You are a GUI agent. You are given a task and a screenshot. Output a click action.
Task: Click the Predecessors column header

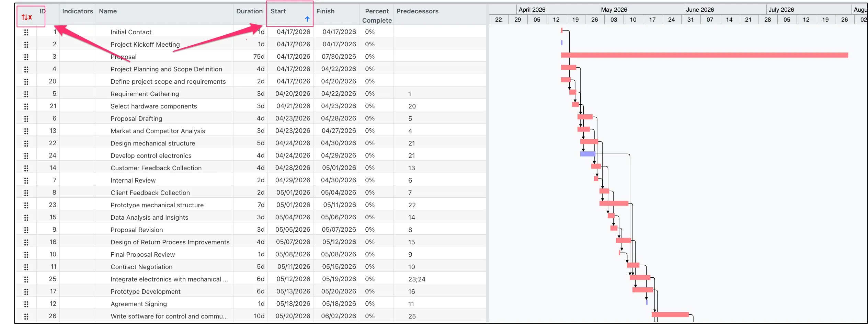[417, 11]
